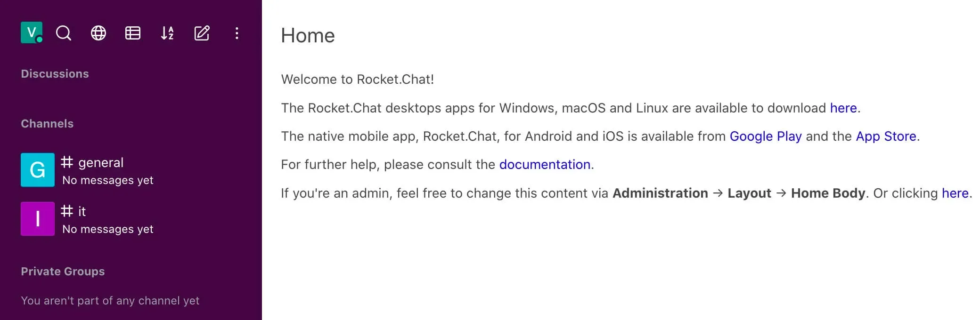This screenshot has width=980, height=320.
Task: Follow the desktop apps download 'here' link
Action: (x=843, y=108)
